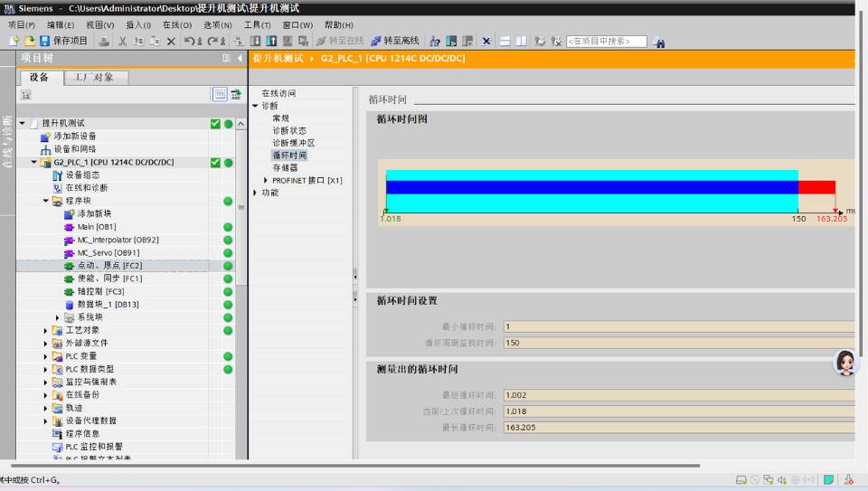Click the Print icon in toolbar

(x=103, y=41)
